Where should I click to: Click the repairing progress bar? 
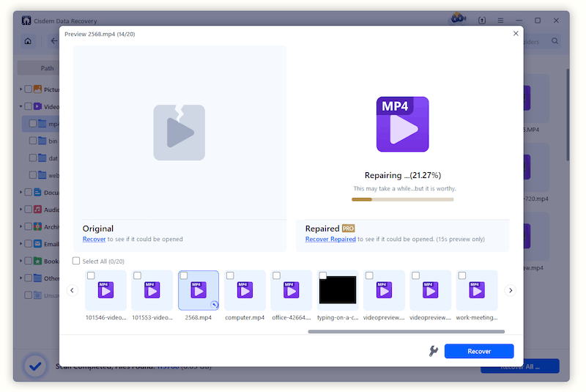point(402,199)
